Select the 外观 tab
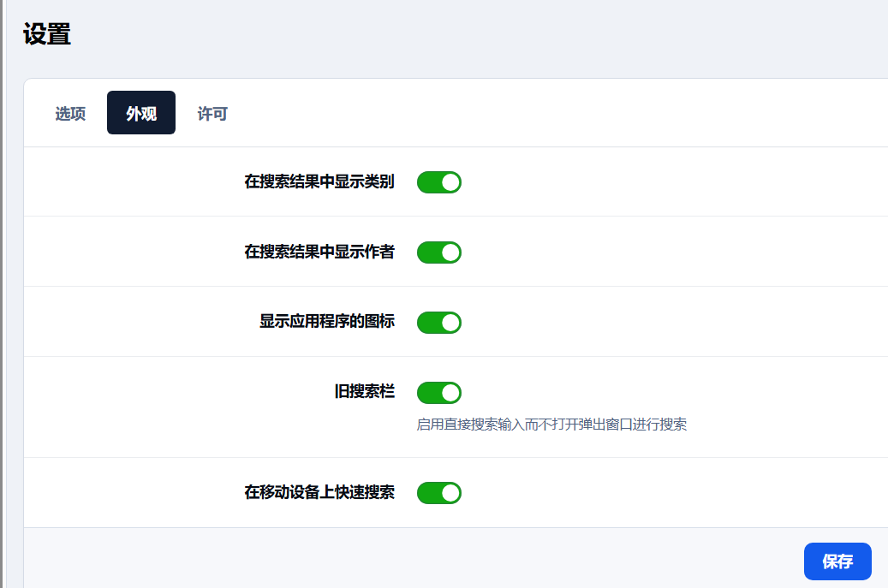 click(141, 114)
